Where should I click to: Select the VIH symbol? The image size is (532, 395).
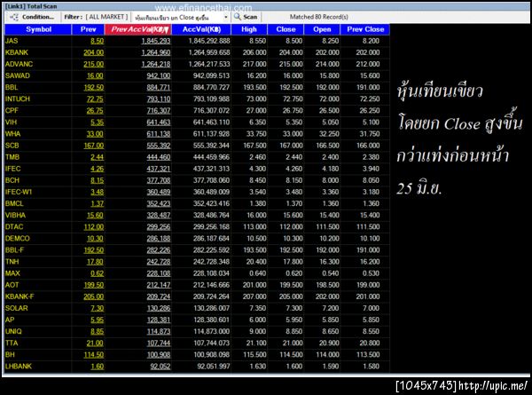(11, 122)
